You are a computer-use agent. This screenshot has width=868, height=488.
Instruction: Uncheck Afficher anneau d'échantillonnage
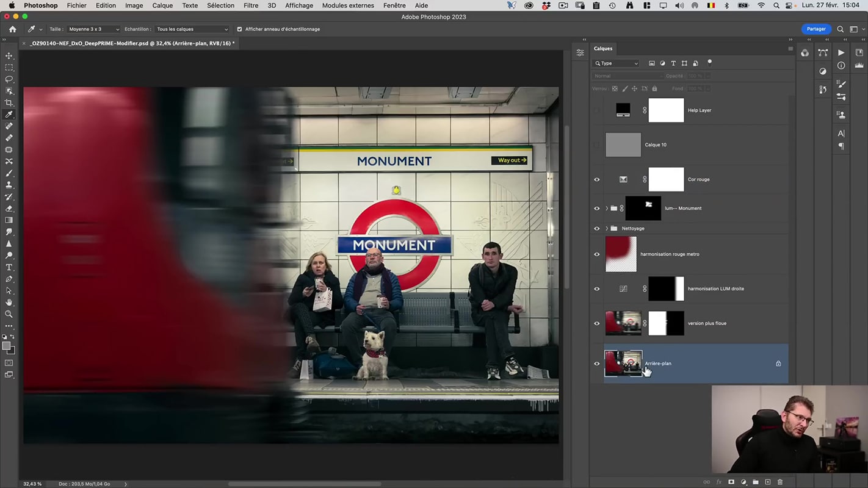239,29
